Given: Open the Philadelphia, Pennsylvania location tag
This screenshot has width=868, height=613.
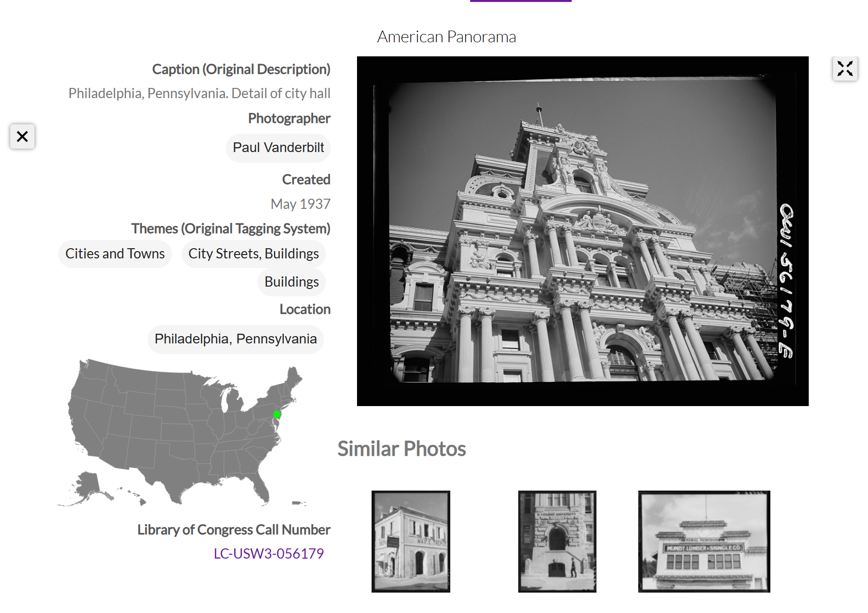Looking at the screenshot, I should pos(236,339).
